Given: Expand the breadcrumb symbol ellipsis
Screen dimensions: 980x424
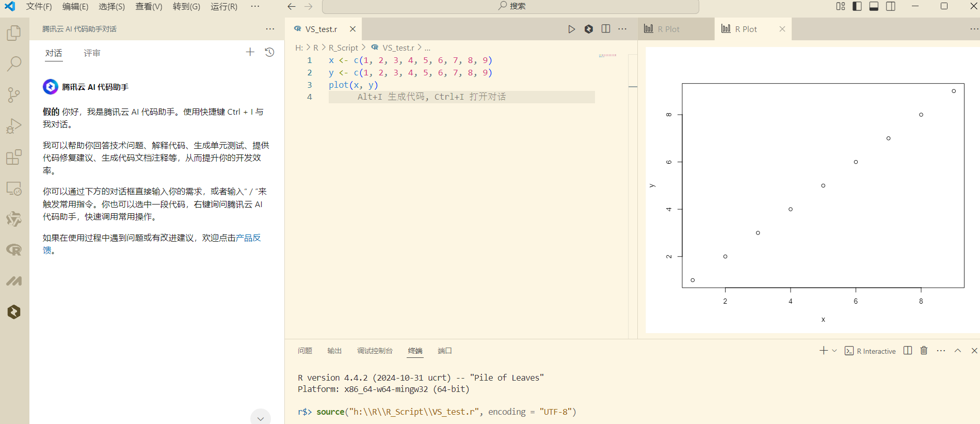Looking at the screenshot, I should click(x=427, y=48).
